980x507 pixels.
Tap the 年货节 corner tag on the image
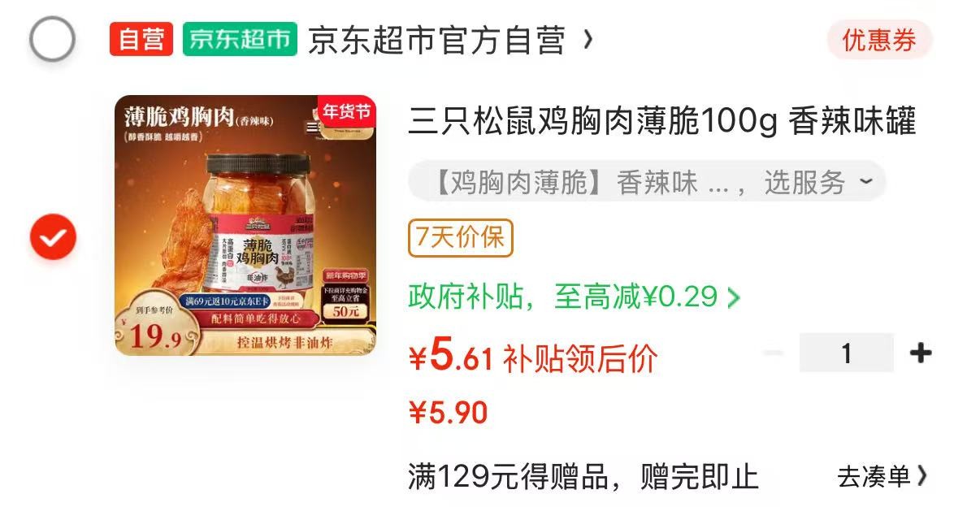(x=347, y=111)
